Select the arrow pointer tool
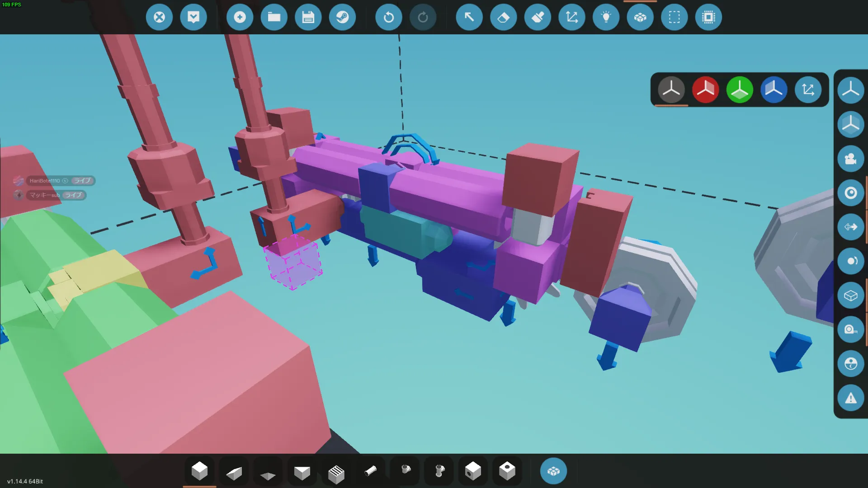Viewport: 868px width, 488px height. (x=469, y=18)
